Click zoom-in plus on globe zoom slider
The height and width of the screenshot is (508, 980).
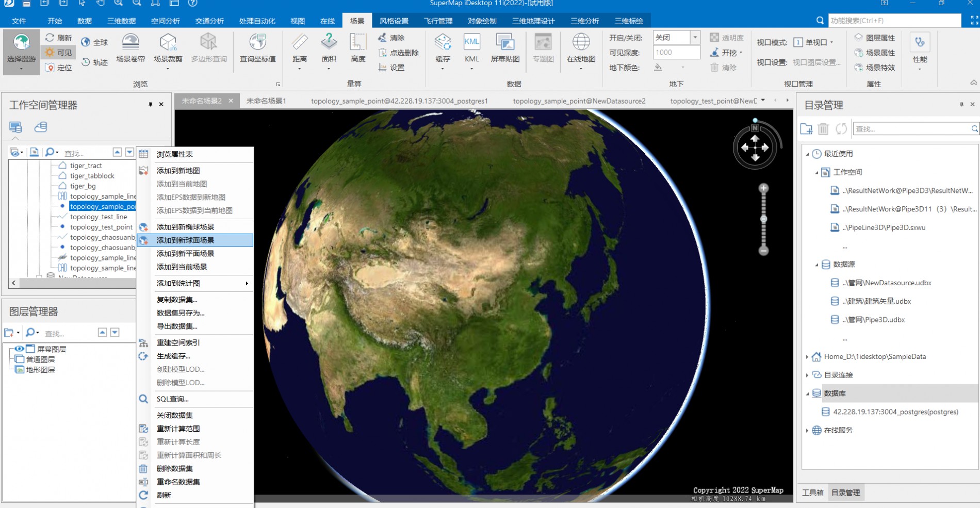click(x=763, y=188)
